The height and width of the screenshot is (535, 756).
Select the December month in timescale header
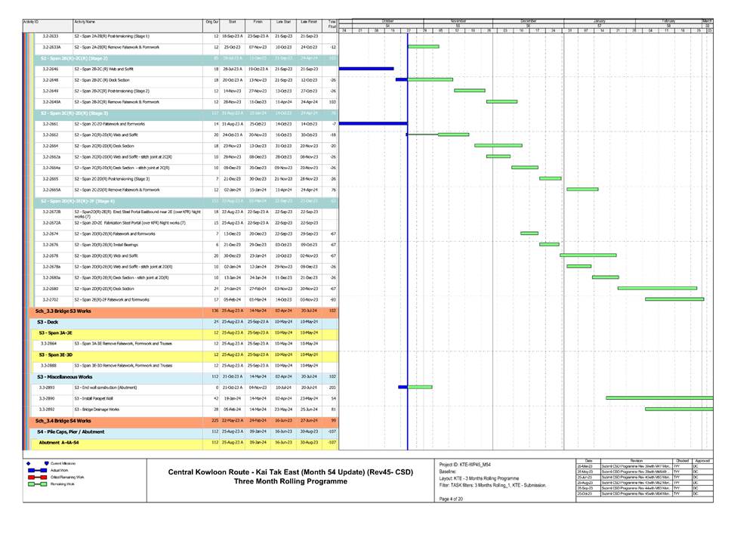tap(529, 22)
